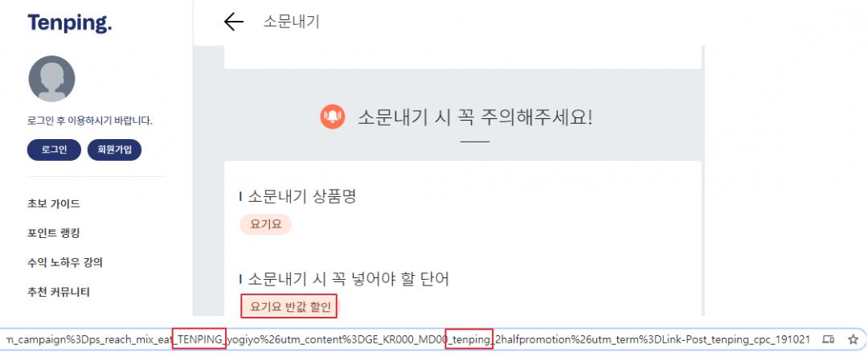Click the device icon in the address bar
Screen dimensions: 868x357
click(828, 339)
